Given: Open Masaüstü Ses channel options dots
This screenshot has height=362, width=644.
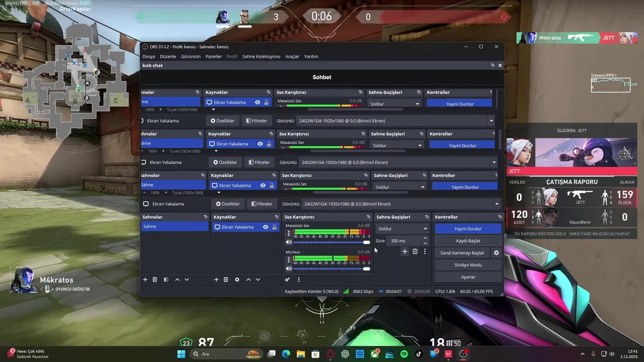Looking at the screenshot, I should coord(288,233).
